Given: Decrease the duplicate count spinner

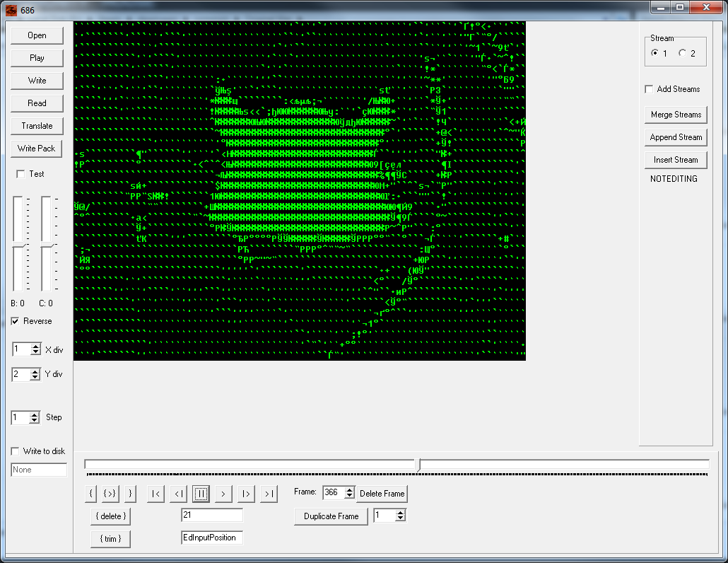Looking at the screenshot, I should click(x=401, y=518).
